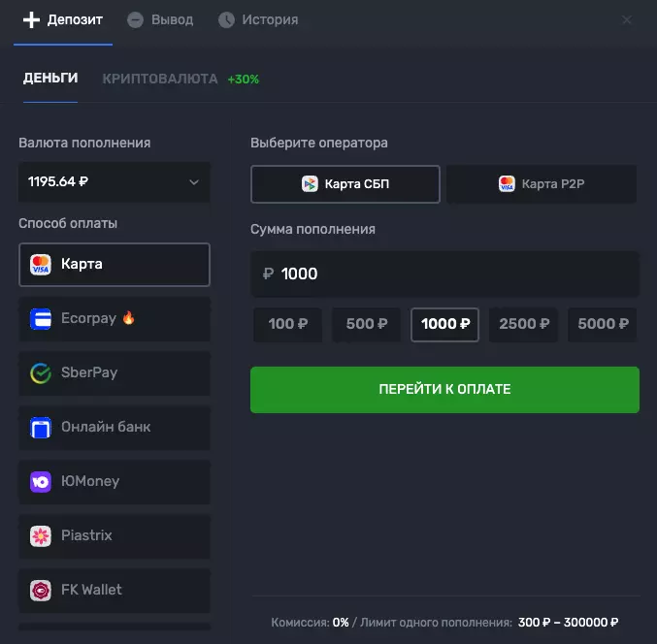The width and height of the screenshot is (657, 644).
Task: Switch to the Криптовалюта section
Action: click(160, 79)
